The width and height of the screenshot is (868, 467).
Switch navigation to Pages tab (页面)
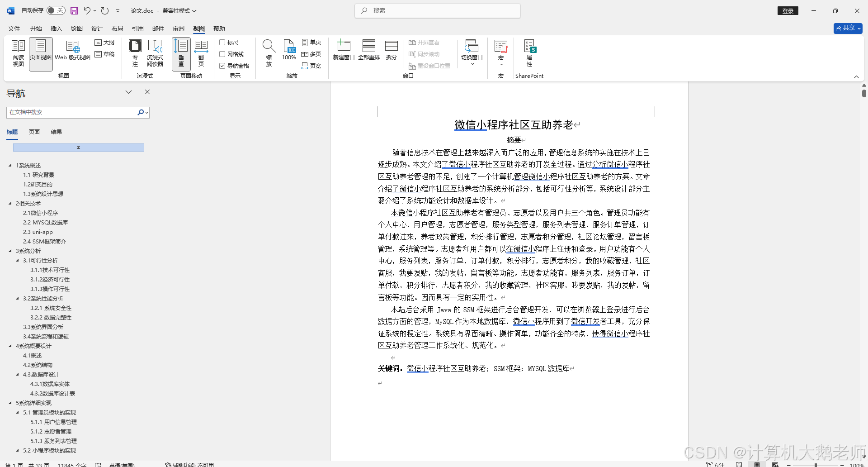[34, 132]
